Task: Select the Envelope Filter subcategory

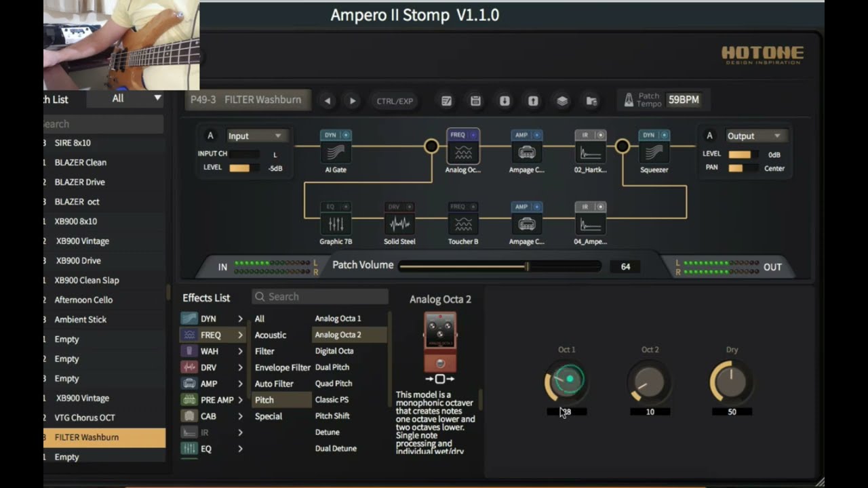Action: coord(282,367)
